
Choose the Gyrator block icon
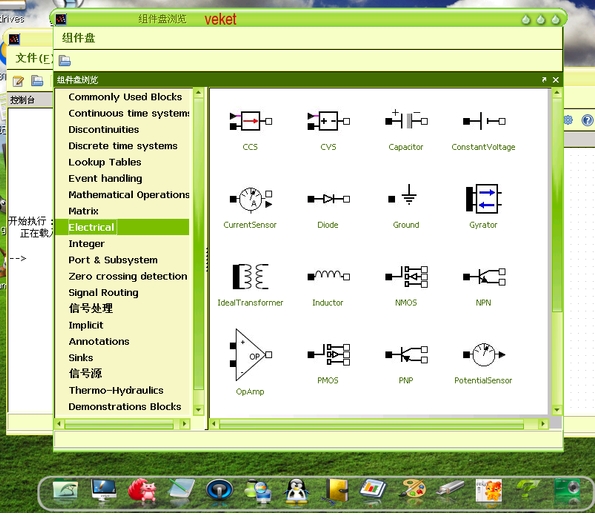pyautogui.click(x=483, y=199)
